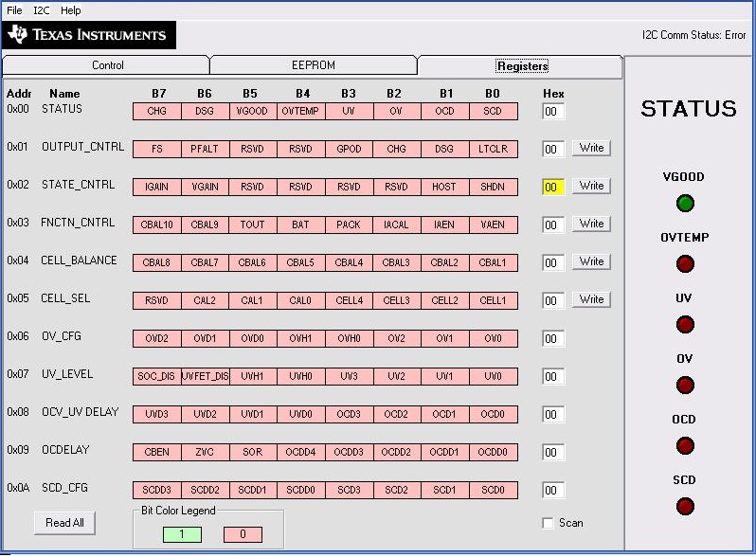
Task: Click Write button for OUTPUT_CNTRL register
Action: click(x=591, y=148)
